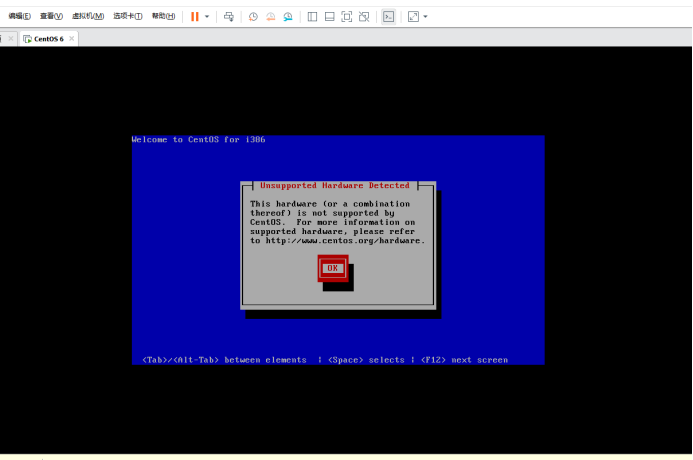
Task: Click the stretch guest display icon
Action: (x=413, y=17)
